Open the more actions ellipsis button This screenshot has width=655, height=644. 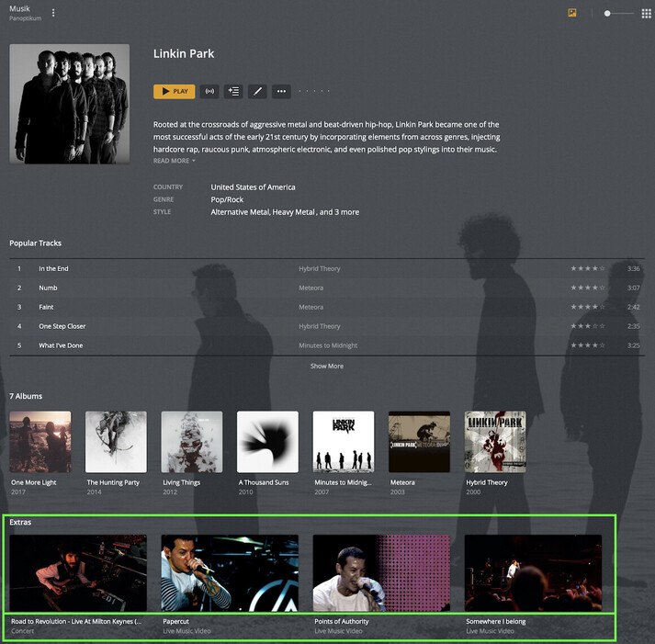pos(281,92)
